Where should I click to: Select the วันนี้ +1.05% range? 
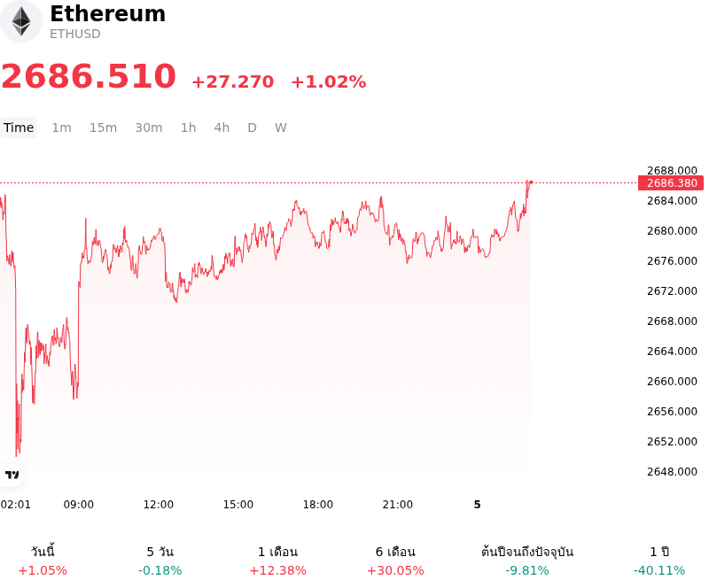43,561
